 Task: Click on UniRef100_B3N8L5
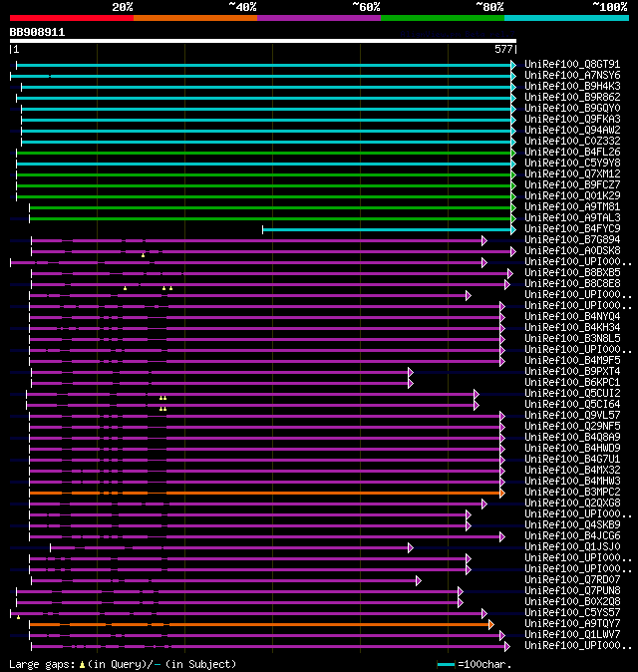coord(572,339)
